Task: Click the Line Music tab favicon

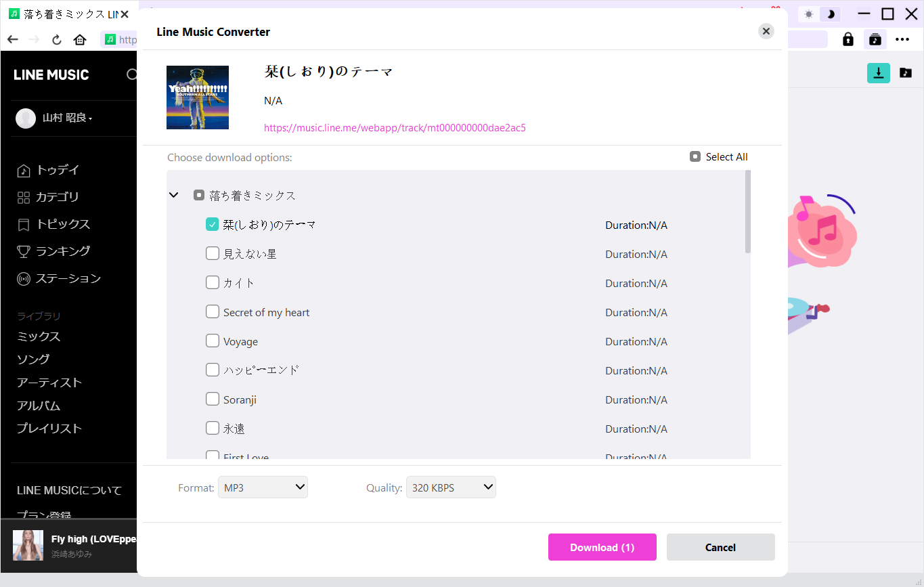Action: pos(14,14)
